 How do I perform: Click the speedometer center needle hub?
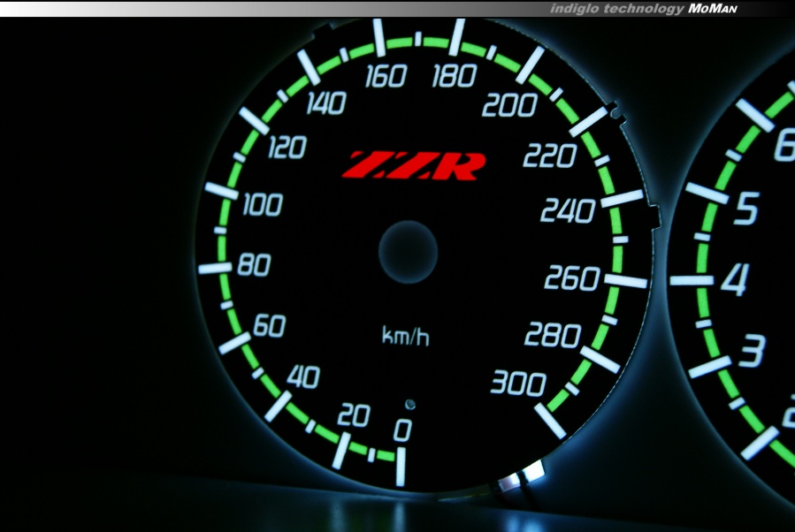(x=409, y=252)
